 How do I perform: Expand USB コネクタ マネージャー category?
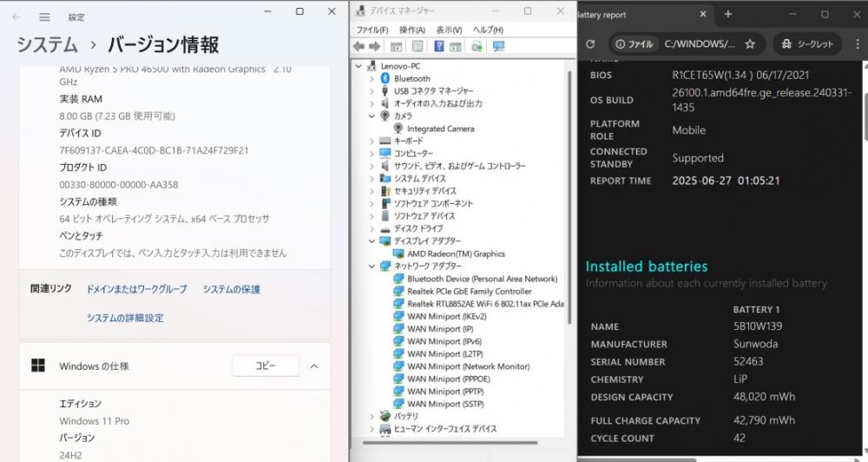372,91
